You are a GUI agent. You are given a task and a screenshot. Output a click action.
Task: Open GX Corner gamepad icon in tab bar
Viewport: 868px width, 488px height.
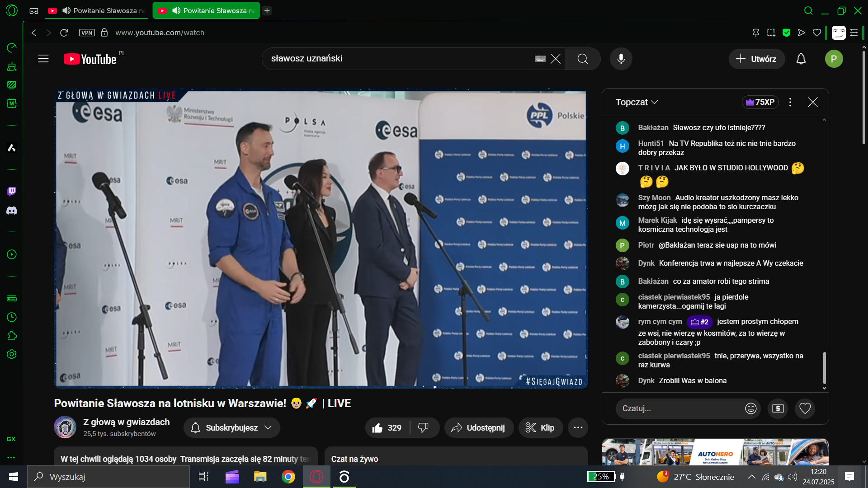click(34, 11)
